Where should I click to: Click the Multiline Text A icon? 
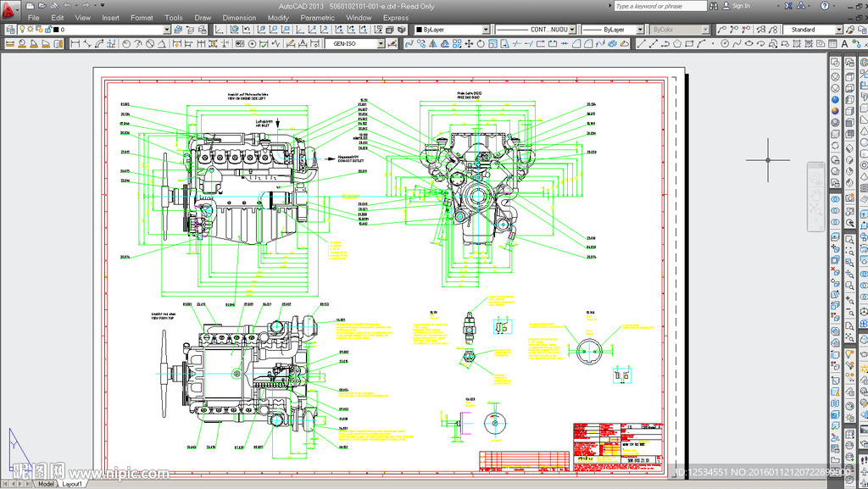click(845, 44)
